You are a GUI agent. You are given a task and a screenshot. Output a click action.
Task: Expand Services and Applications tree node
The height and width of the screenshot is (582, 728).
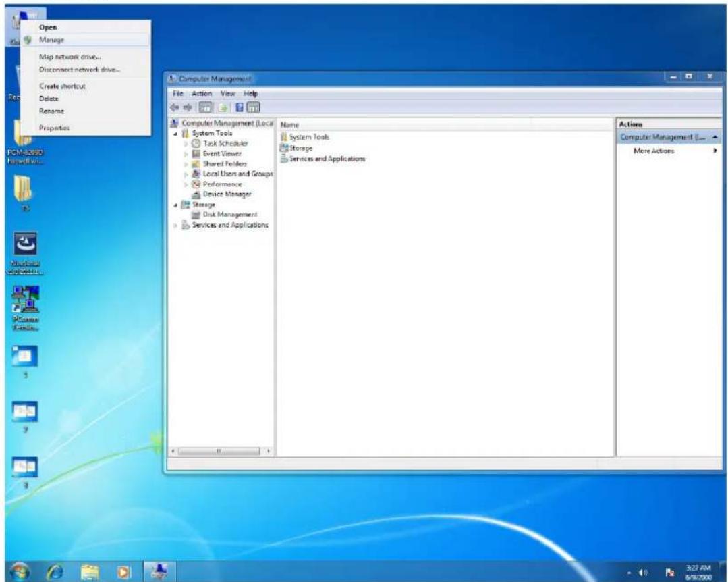[x=175, y=226]
